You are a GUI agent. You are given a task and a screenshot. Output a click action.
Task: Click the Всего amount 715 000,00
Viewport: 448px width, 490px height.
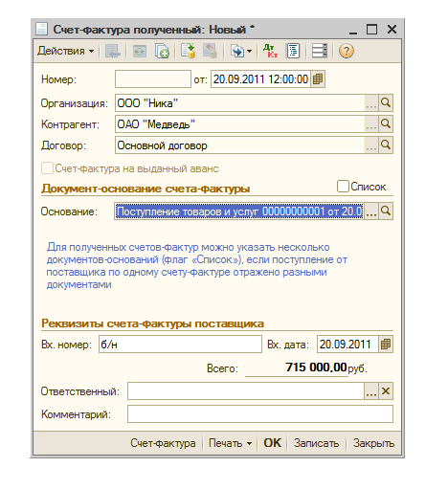[316, 367]
